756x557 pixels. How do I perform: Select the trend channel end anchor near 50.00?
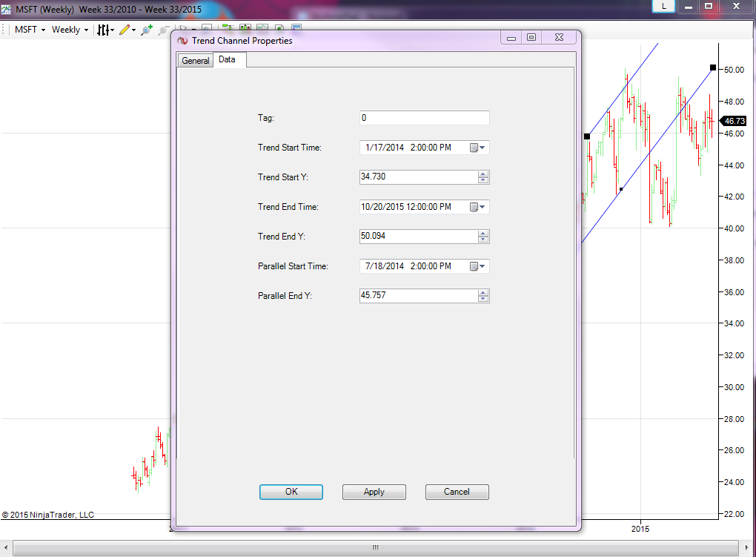coord(713,67)
